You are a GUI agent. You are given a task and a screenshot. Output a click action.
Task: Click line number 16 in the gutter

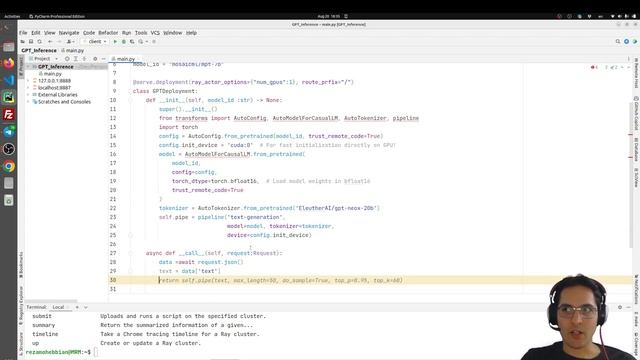click(113, 154)
